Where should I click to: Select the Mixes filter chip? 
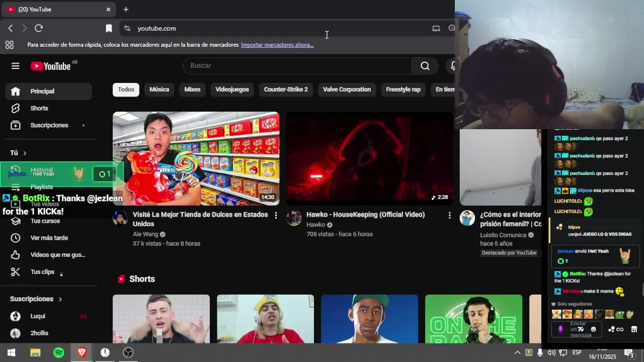tap(192, 89)
